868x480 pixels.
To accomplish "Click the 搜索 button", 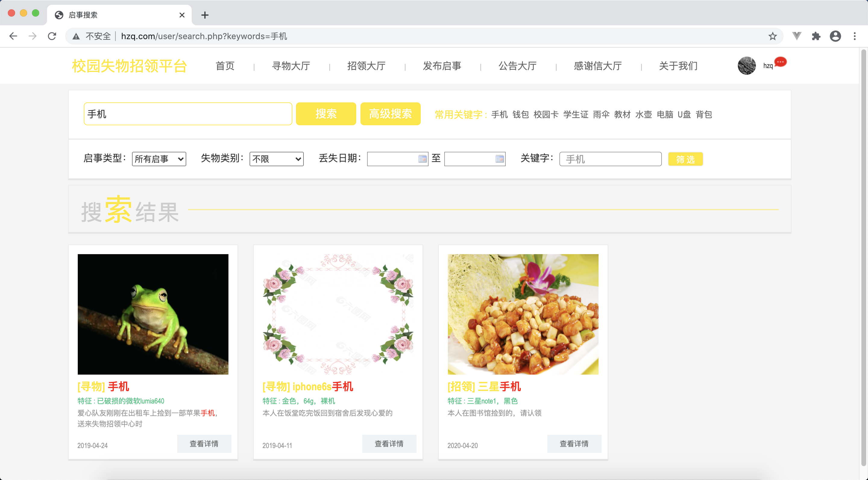I will [x=326, y=114].
